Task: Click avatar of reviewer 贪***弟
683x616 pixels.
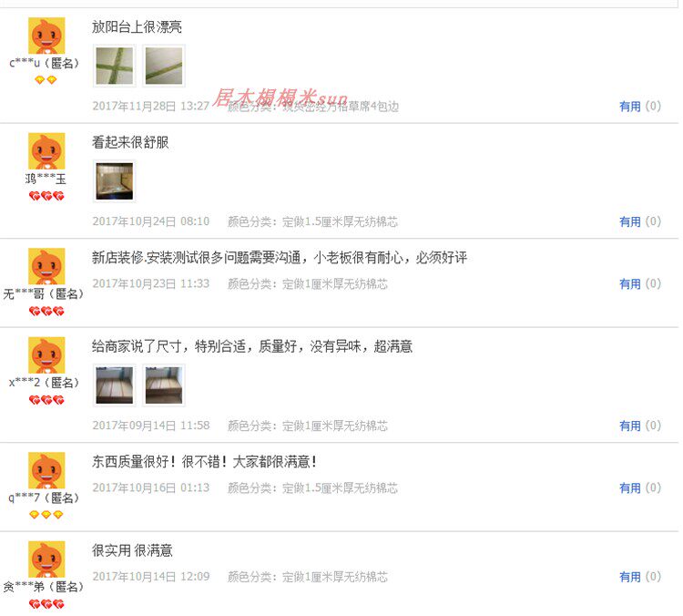Action: 46,560
